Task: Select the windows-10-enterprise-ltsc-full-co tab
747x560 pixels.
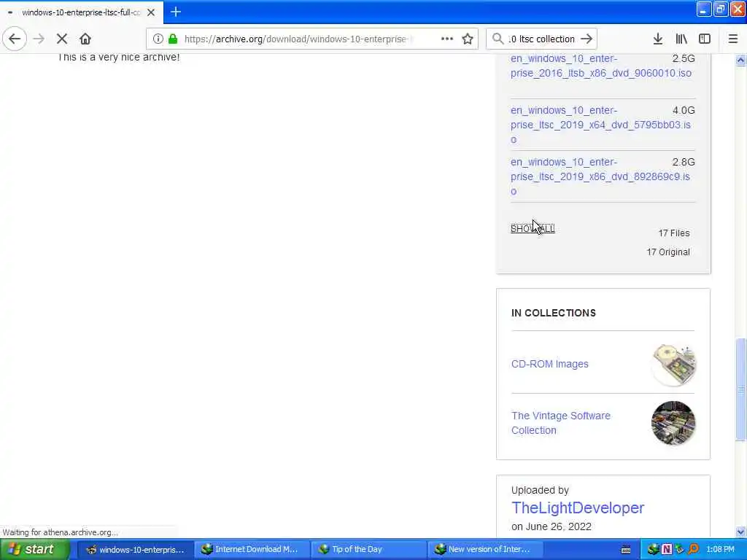Action: 82,12
